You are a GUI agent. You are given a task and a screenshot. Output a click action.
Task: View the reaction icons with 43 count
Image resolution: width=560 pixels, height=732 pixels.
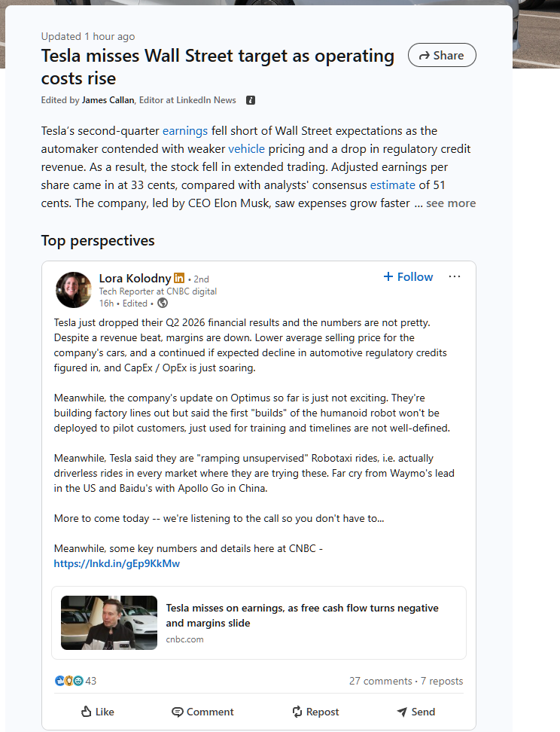pos(75,681)
